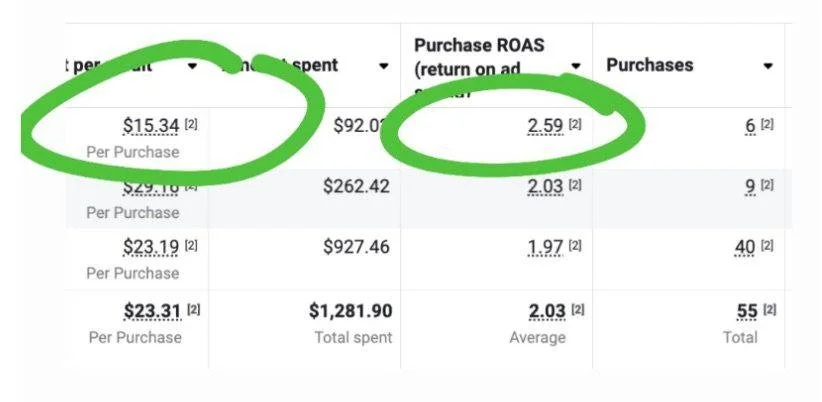The height and width of the screenshot is (402, 822).
Task: Click the [2] footnote beside 6 purchases
Action: 767,124
